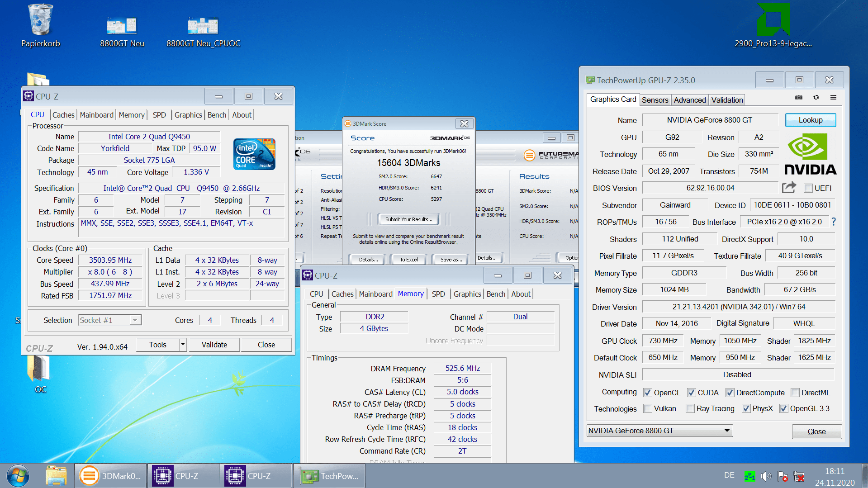
Task: Open the Sensors tab in GPU-Z
Action: click(x=655, y=100)
